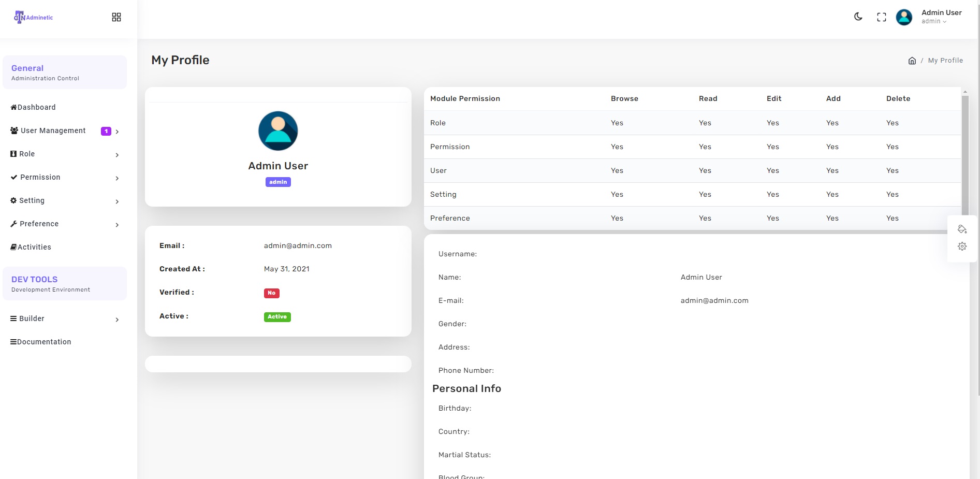Image resolution: width=980 pixels, height=479 pixels.
Task: Click the home breadcrumb icon
Action: 912,60
